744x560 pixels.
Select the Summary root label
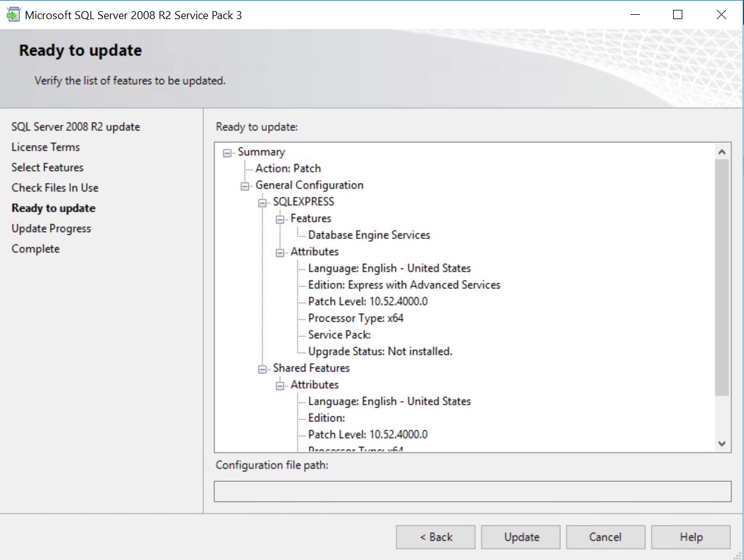tap(261, 152)
